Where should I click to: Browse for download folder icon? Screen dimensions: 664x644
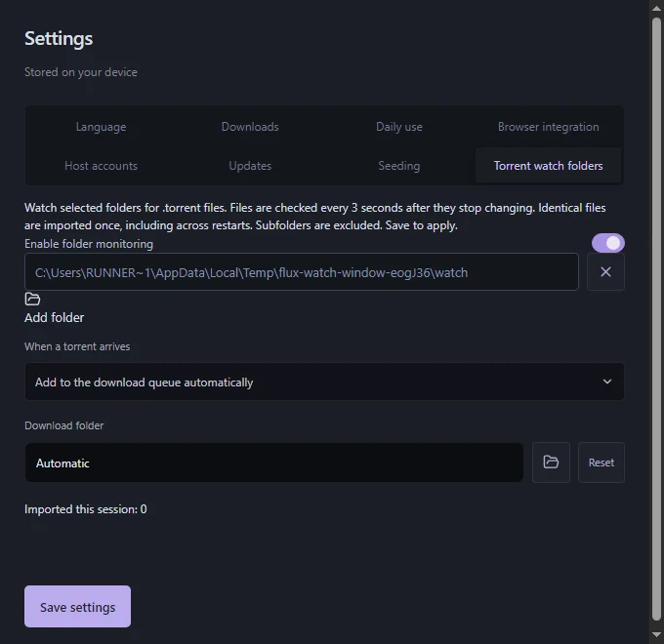[x=551, y=463]
